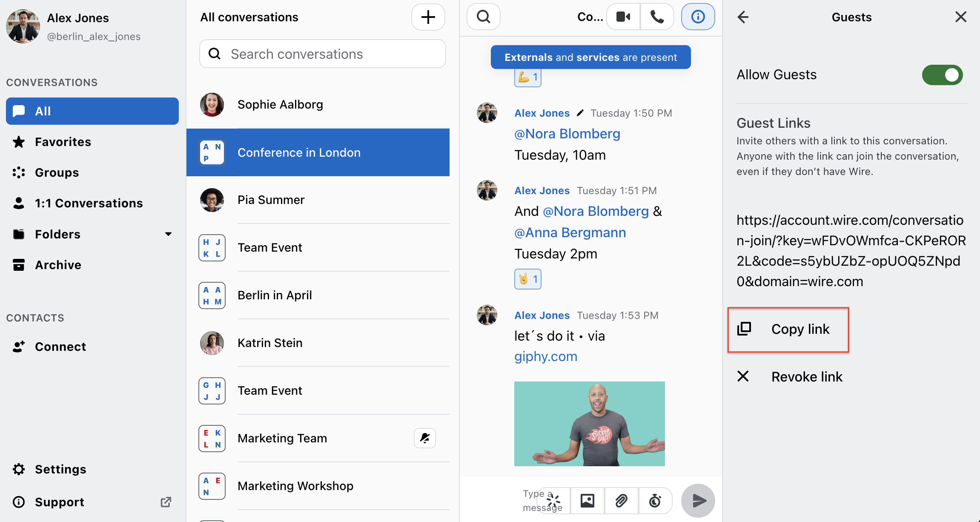Go back from Guests panel

(743, 17)
